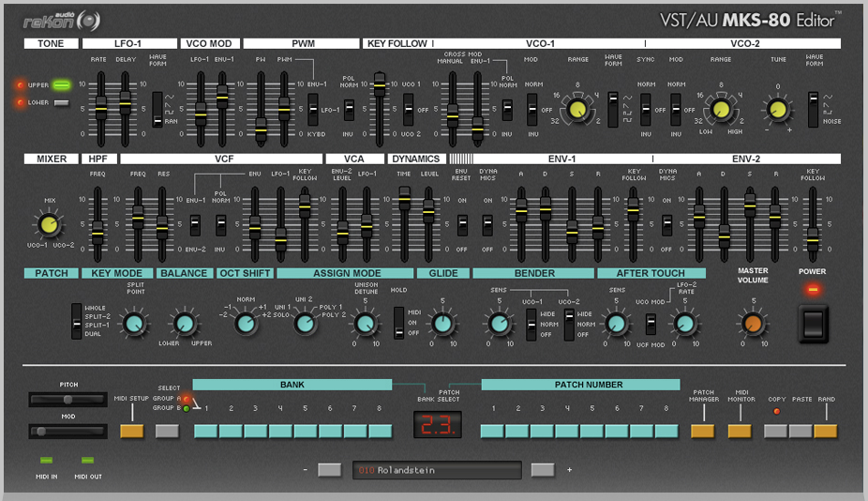
Task: Click the VCF Res fader
Action: [161, 224]
